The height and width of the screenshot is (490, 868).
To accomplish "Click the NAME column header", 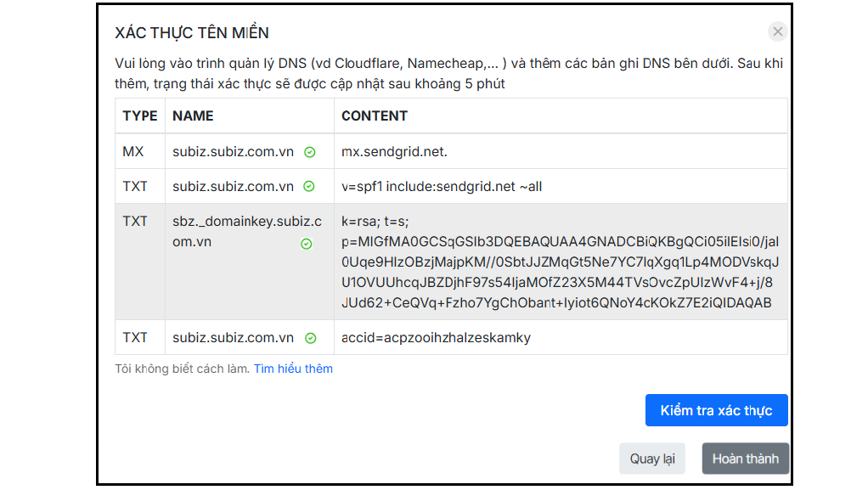I will click(x=193, y=115).
